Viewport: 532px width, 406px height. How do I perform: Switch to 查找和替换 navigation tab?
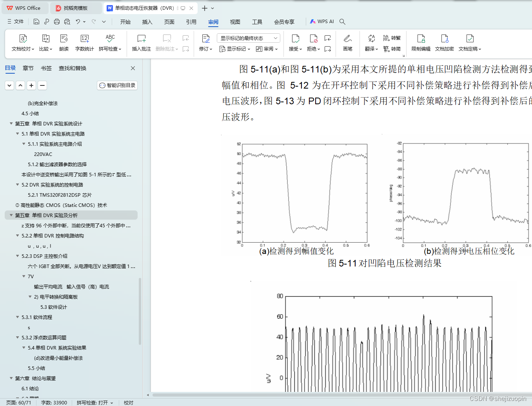click(x=73, y=68)
